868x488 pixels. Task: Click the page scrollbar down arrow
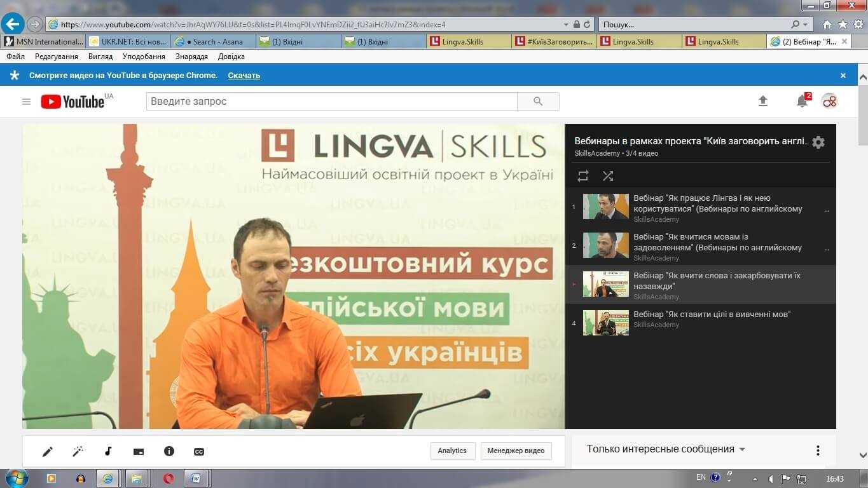coord(863,454)
